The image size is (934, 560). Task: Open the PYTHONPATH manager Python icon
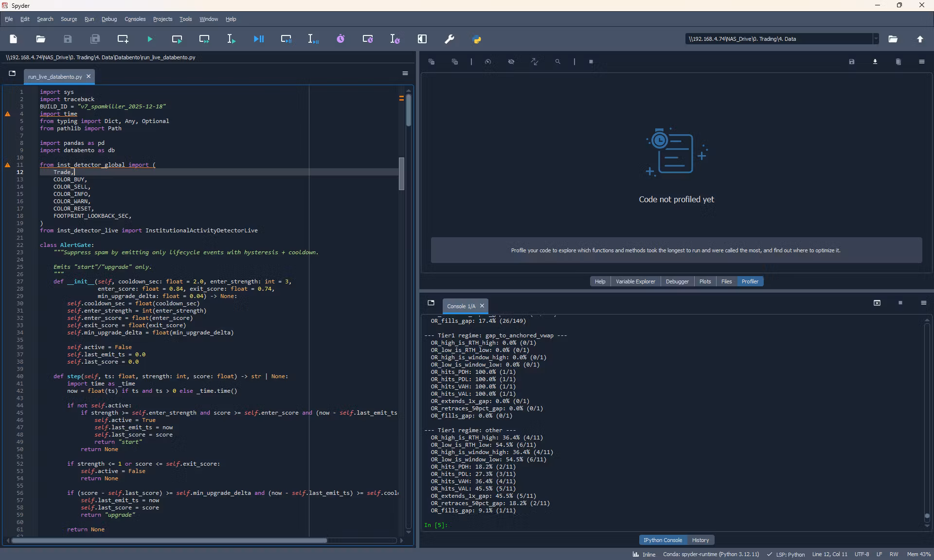coord(477,39)
